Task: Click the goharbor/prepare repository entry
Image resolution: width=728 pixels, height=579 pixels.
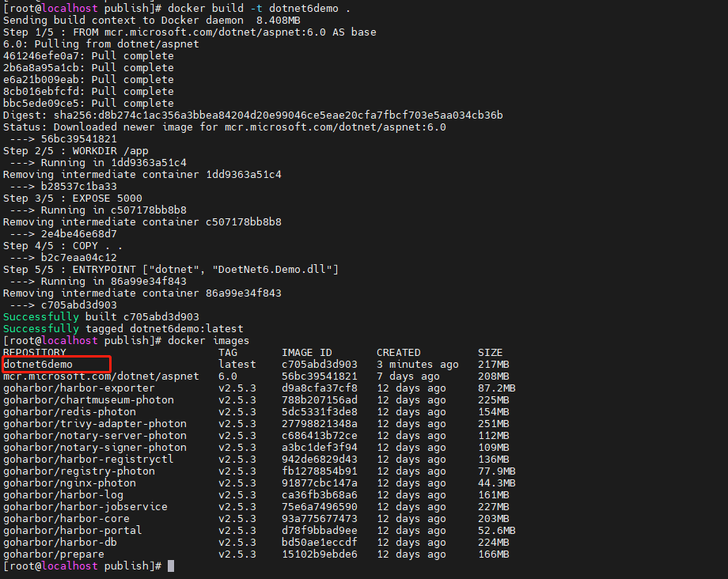Action: point(54,554)
